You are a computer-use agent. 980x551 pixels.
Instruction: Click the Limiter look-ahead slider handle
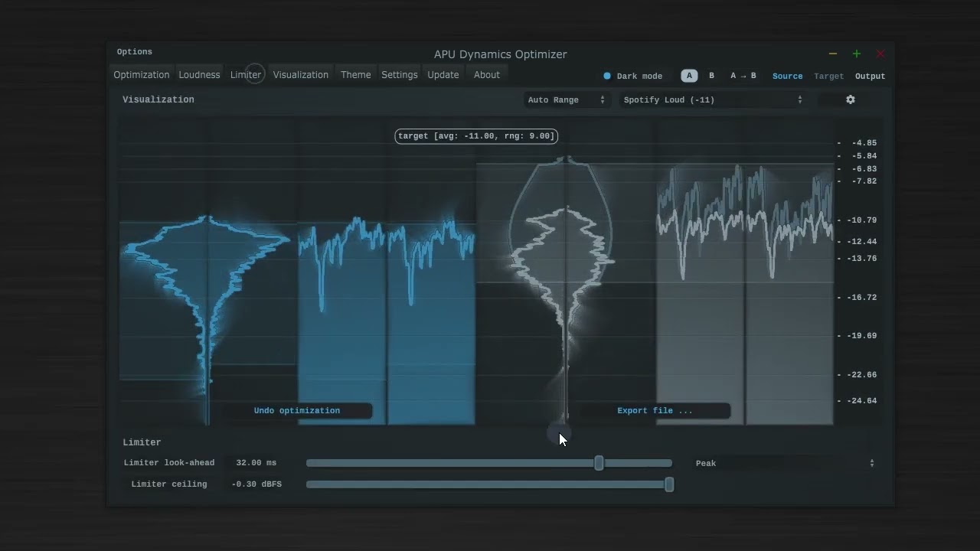tap(599, 463)
